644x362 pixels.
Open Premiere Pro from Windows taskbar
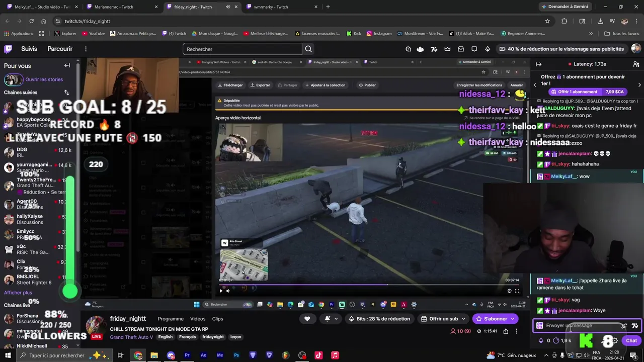click(x=187, y=355)
